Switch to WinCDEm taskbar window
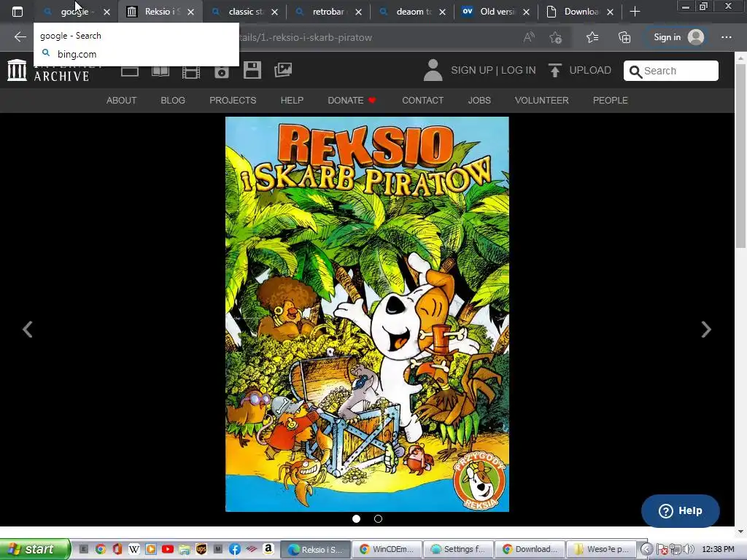The width and height of the screenshot is (747, 560). tap(387, 549)
